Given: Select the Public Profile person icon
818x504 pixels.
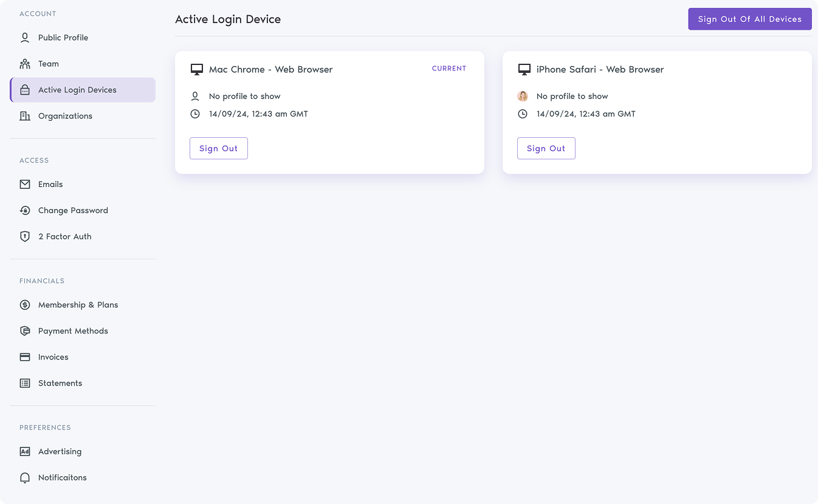Looking at the screenshot, I should (24, 37).
